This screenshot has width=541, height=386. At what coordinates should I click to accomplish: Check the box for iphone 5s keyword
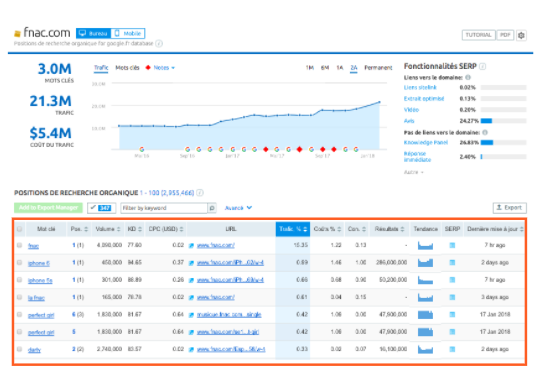click(x=19, y=280)
